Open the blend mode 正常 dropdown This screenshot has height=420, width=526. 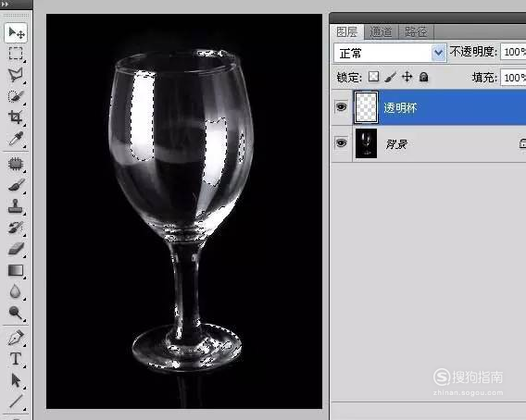[x=390, y=53]
